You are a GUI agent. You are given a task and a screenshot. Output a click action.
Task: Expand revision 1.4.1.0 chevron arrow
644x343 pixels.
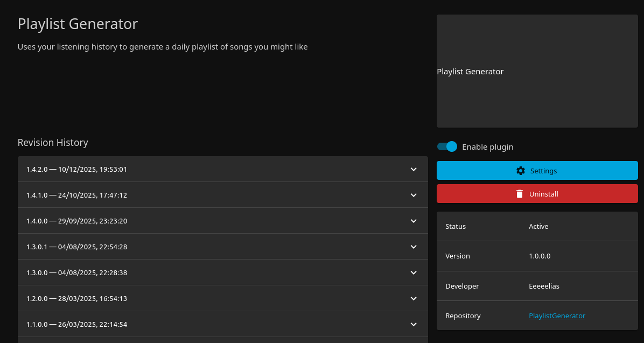coord(414,195)
